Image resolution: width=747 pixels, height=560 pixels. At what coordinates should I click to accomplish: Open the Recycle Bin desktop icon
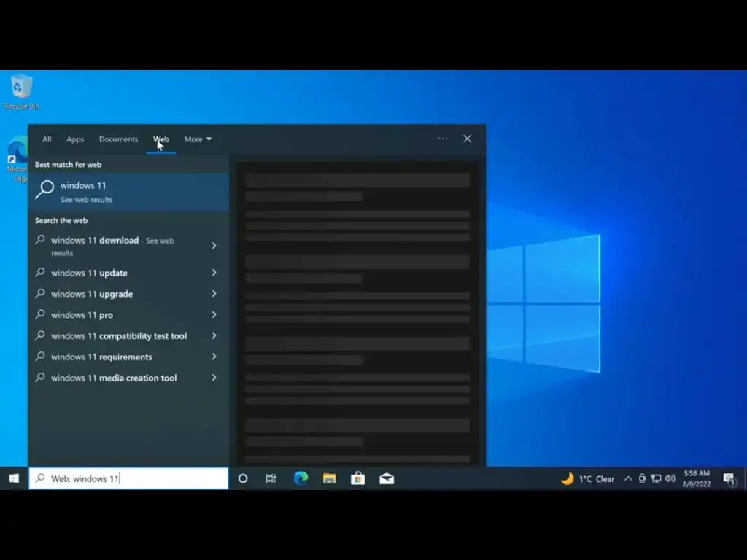[21, 91]
